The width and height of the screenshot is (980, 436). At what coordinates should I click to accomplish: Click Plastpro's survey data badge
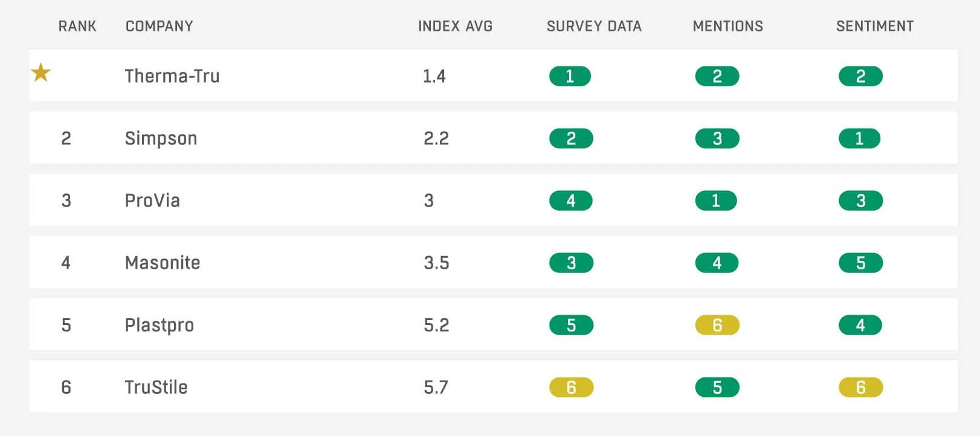pyautogui.click(x=571, y=325)
